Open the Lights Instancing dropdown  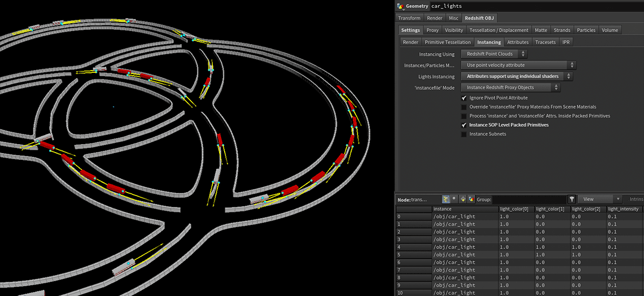516,76
